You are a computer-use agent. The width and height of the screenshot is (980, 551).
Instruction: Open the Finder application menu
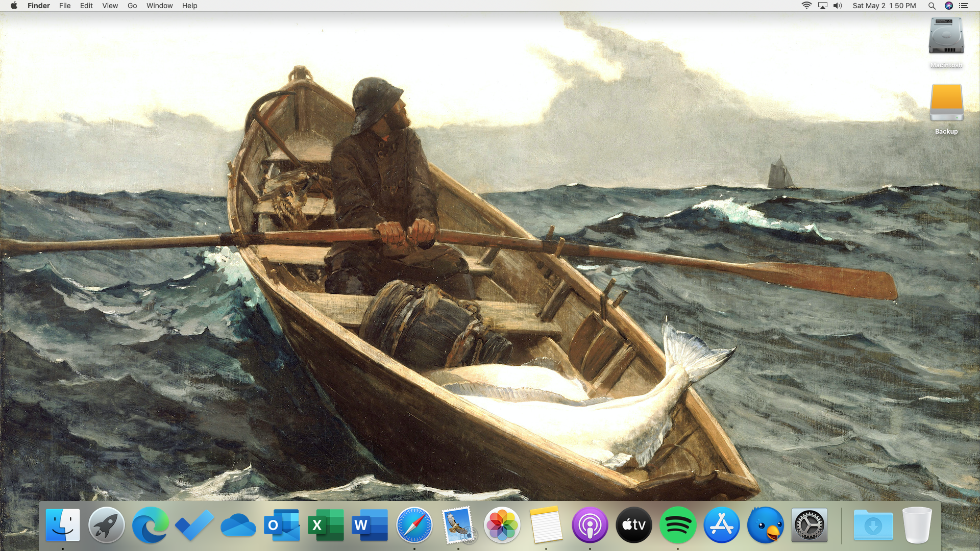pyautogui.click(x=39, y=6)
